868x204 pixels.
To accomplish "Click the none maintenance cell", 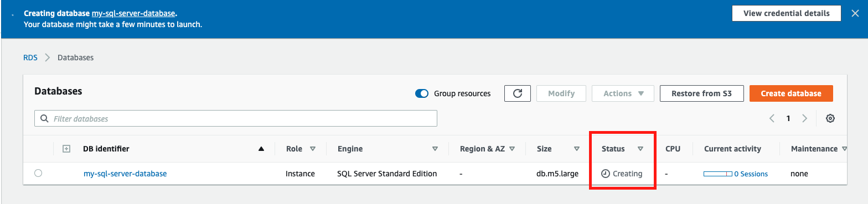I will point(799,174).
